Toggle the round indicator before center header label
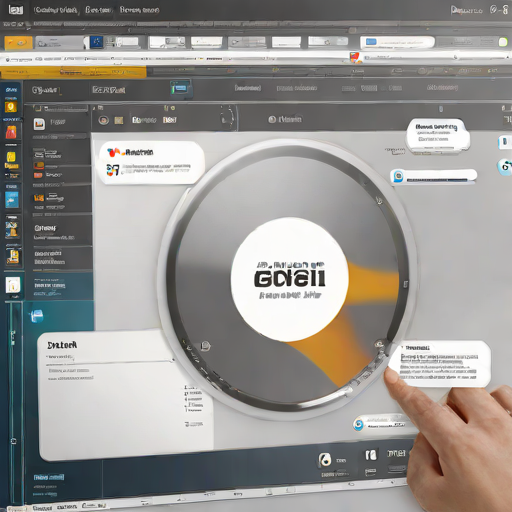The image size is (512, 512). pyautogui.click(x=272, y=119)
